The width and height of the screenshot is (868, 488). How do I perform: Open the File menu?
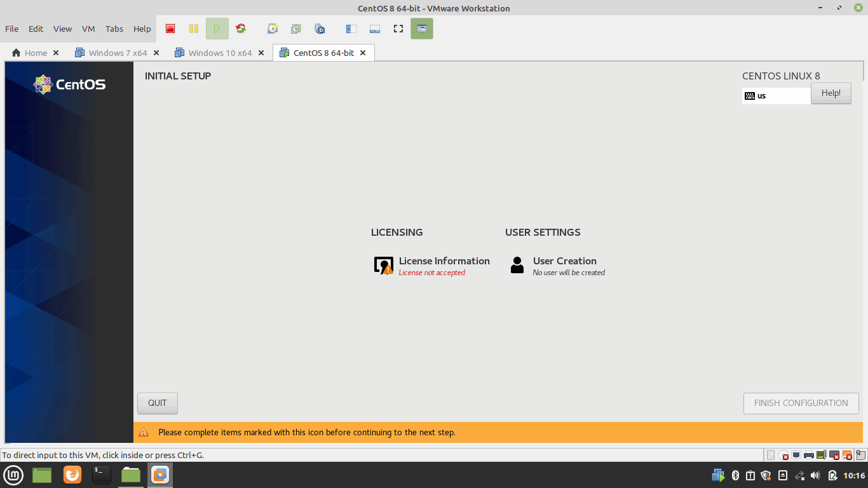[x=11, y=29]
